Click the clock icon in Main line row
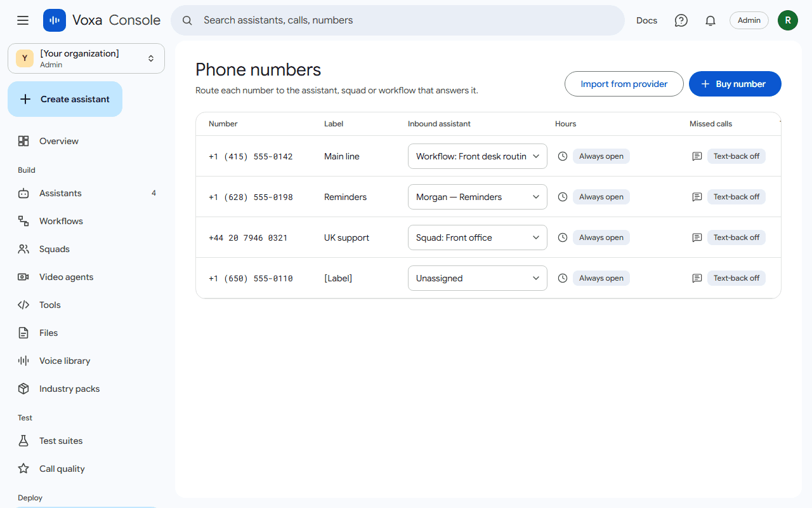The width and height of the screenshot is (812, 508). [x=562, y=156]
